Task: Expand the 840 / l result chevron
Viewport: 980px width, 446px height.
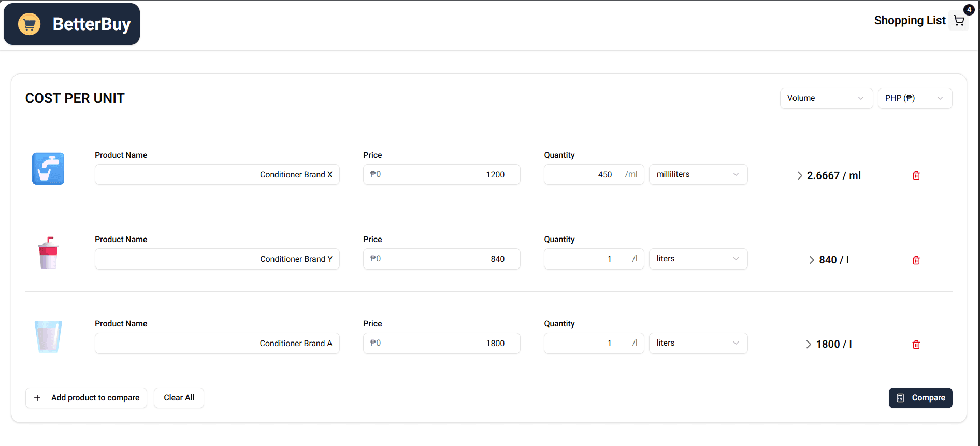Action: [x=812, y=260]
